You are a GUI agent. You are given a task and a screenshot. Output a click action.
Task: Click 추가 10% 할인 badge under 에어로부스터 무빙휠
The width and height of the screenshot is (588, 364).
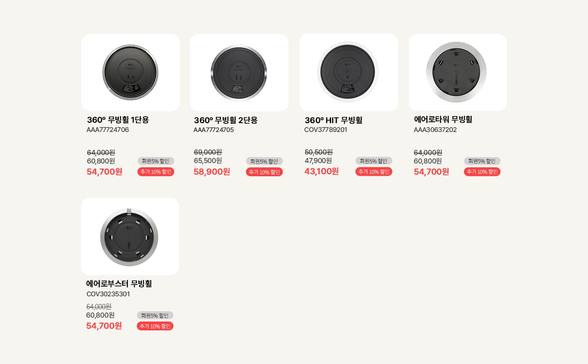tap(155, 326)
